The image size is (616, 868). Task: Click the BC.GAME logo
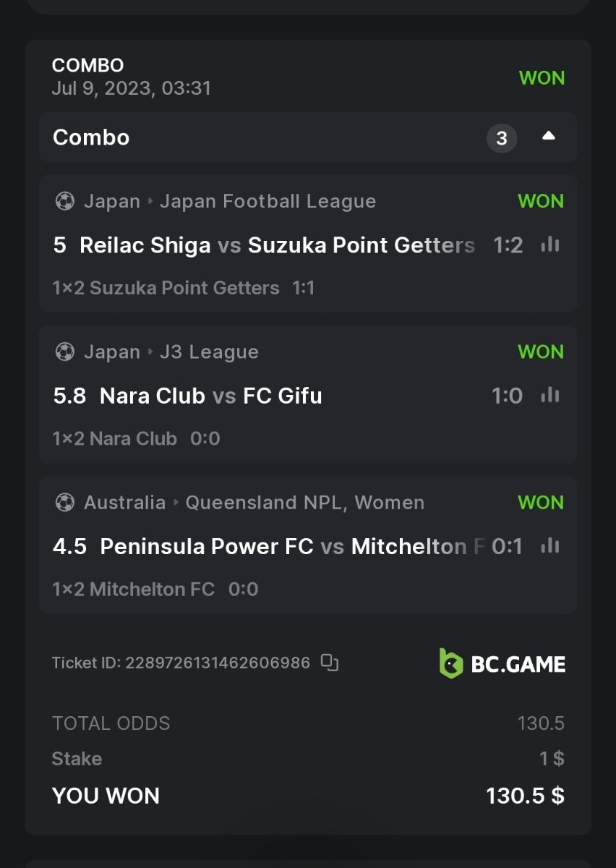tap(502, 663)
